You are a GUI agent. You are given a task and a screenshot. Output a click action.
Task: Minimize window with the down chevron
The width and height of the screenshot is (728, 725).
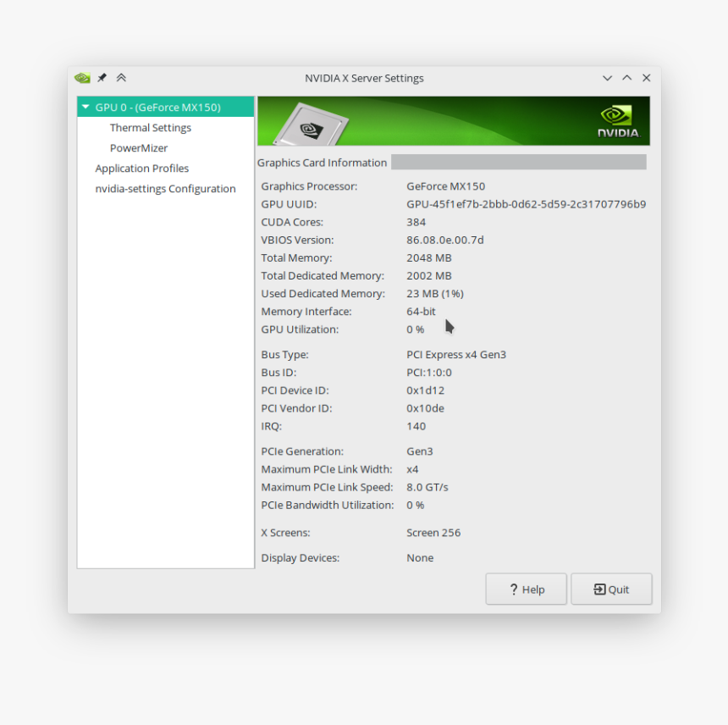(607, 78)
